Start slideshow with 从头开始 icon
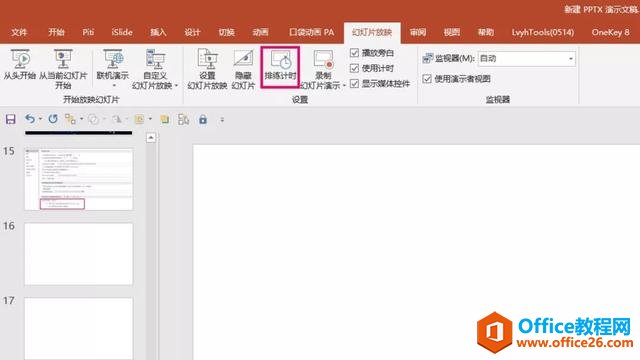The image size is (640, 360). (x=20, y=59)
